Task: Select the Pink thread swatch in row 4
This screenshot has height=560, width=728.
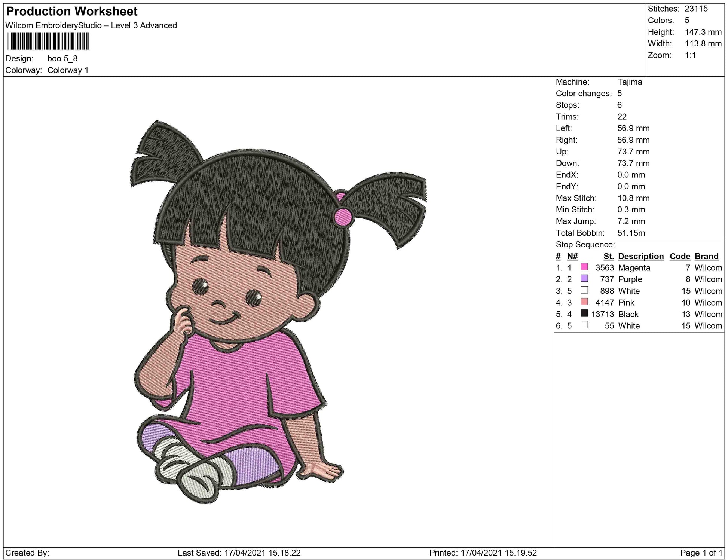Action: [584, 302]
